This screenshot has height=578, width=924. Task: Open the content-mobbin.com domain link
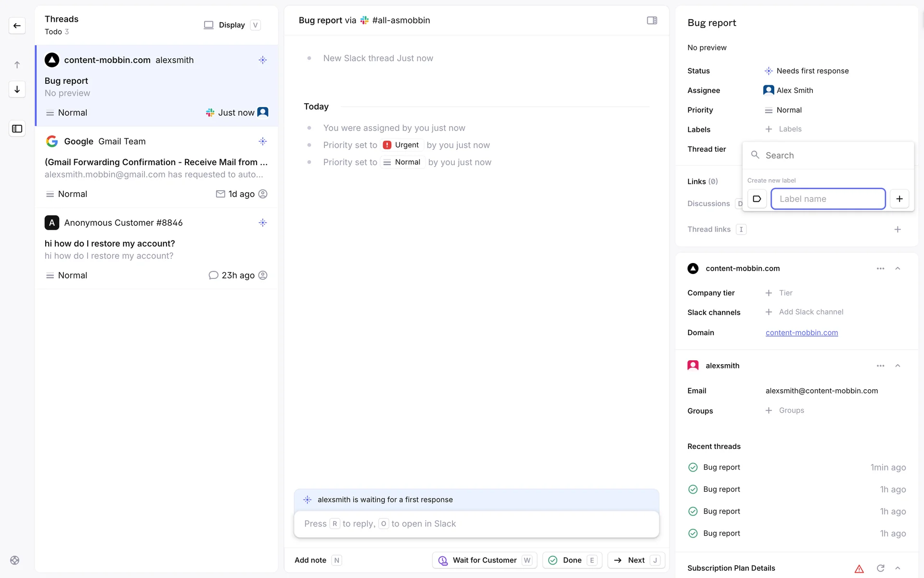(801, 333)
